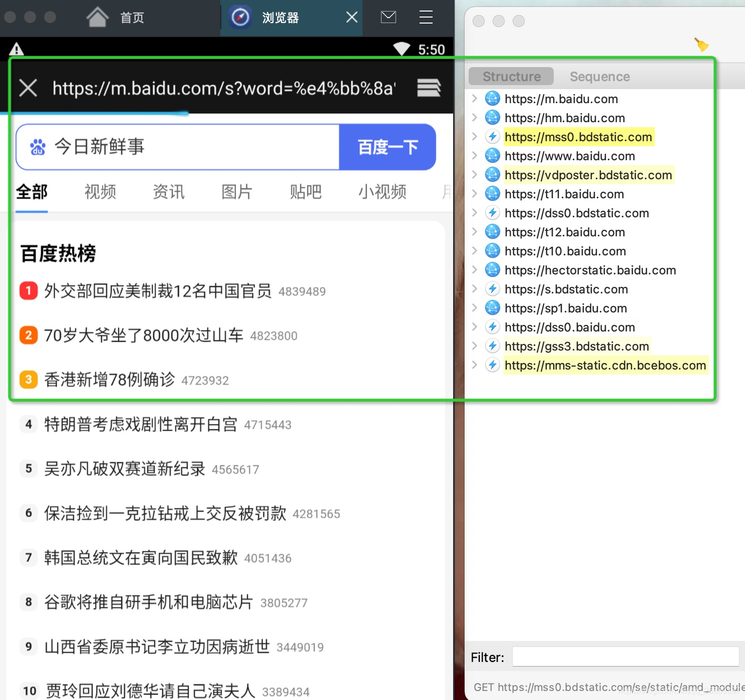Click globe icon of https://t11.baidu.com
The height and width of the screenshot is (700, 745).
(493, 194)
